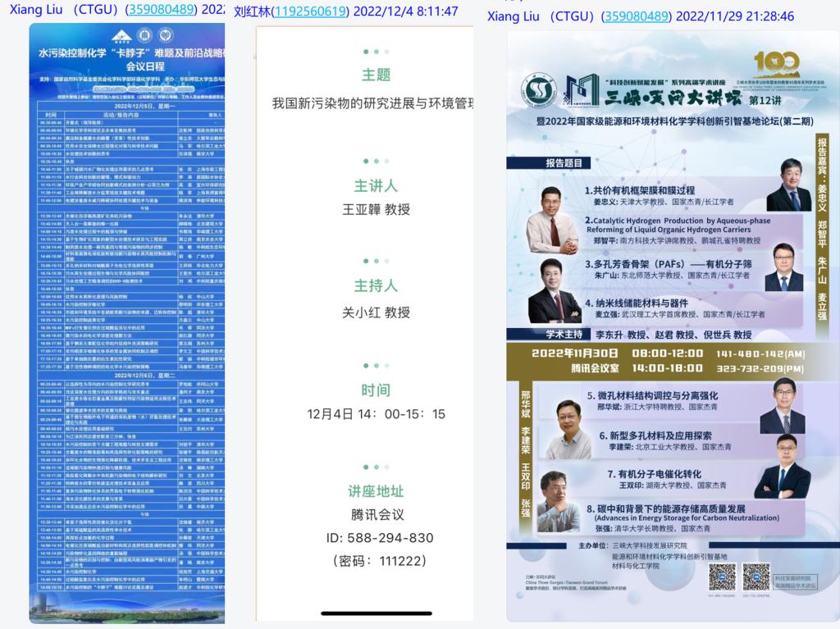Click the man in white shirt with red tie
Screen dimensions: 840x629
tap(551, 220)
